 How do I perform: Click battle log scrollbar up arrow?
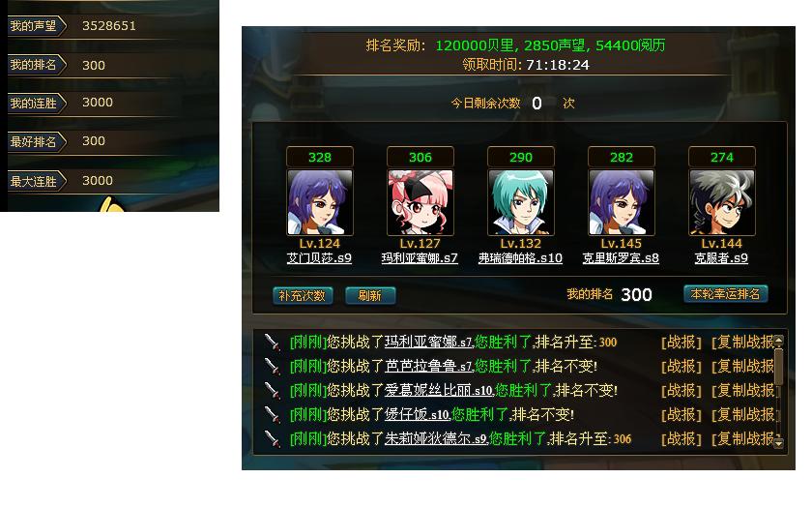click(x=779, y=340)
